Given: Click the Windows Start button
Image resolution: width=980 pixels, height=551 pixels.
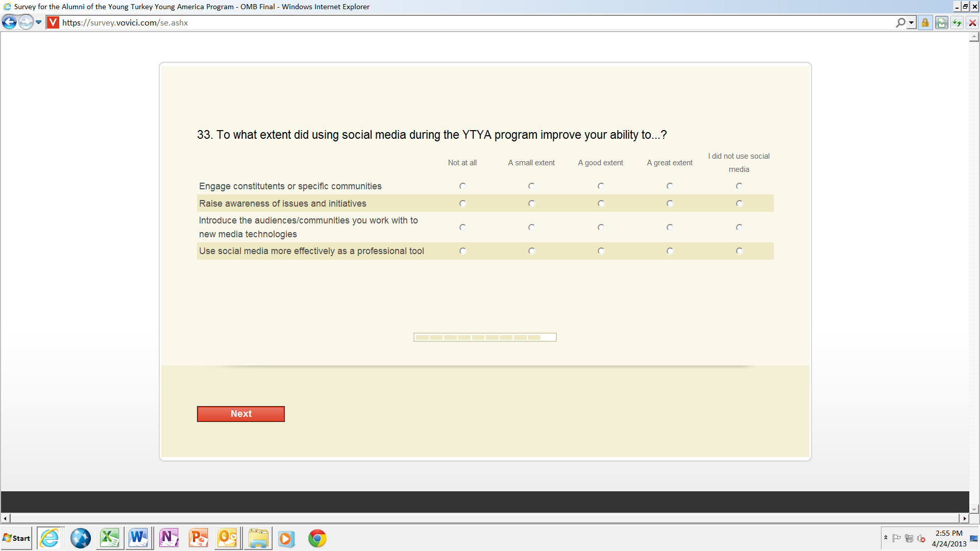Looking at the screenshot, I should 17,538.
